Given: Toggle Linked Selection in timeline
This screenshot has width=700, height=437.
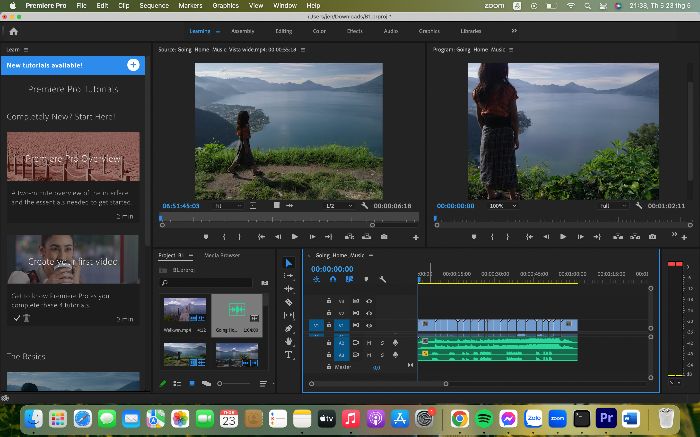Looking at the screenshot, I should [349, 279].
